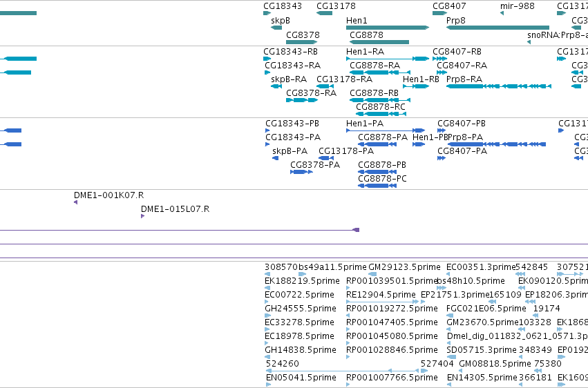Click the Hen1-RB transcript label
Screen dimensions: 588x388
(x=421, y=79)
